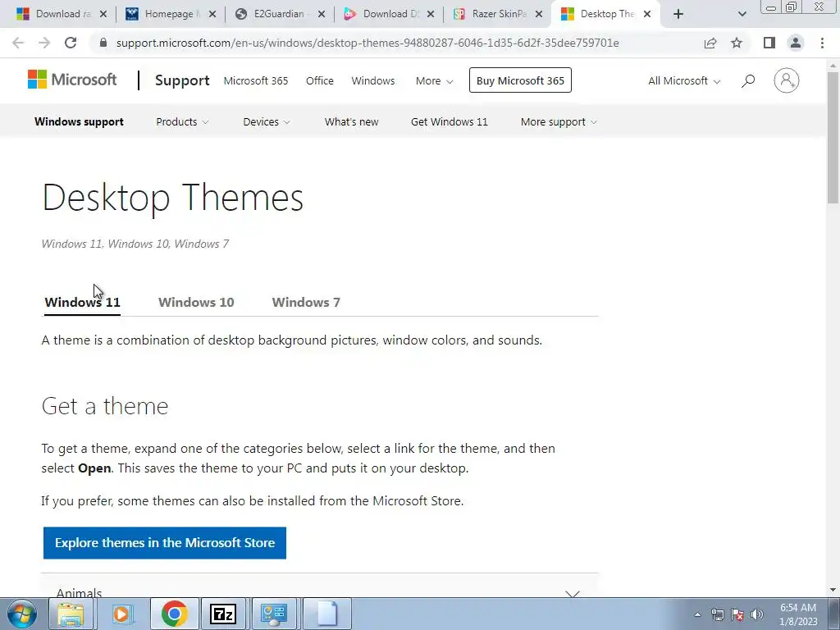Screen dimensions: 840x630
Task: Click the network tray icon
Action: coord(717,614)
